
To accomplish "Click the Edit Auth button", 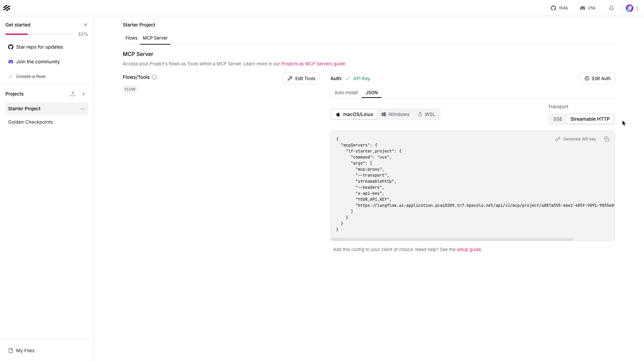I will [x=597, y=78].
